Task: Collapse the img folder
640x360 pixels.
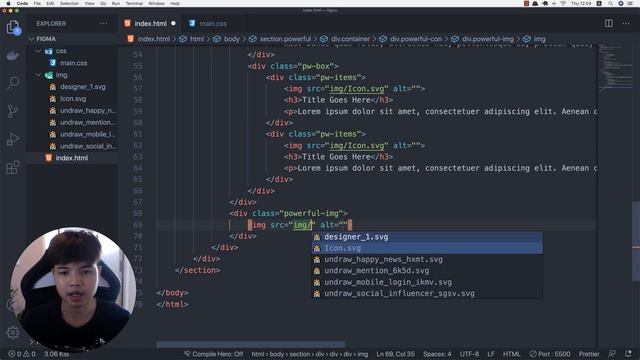Action: (38, 75)
